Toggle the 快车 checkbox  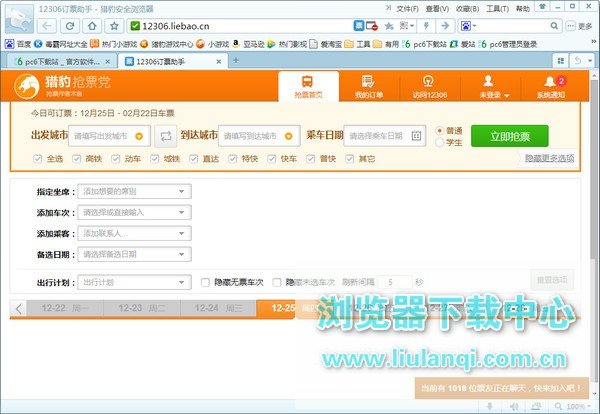click(272, 158)
